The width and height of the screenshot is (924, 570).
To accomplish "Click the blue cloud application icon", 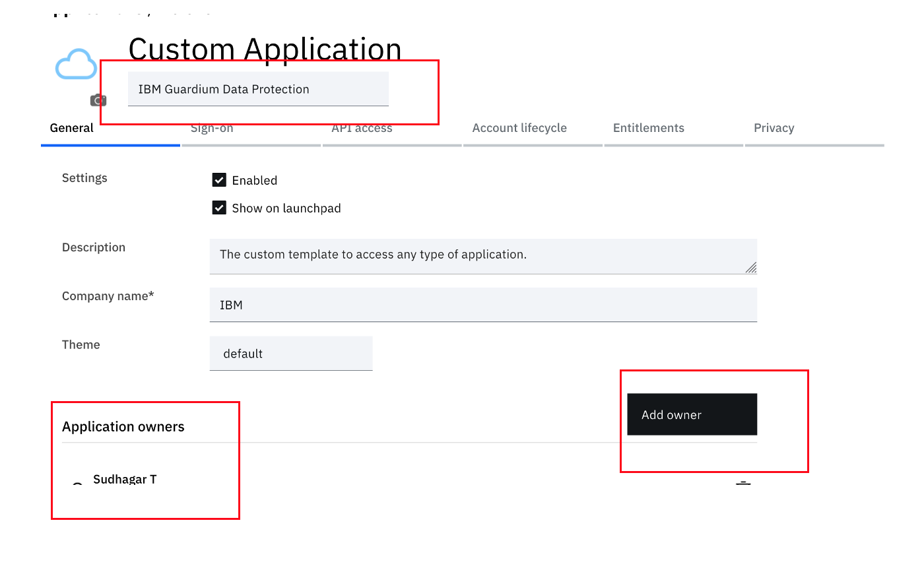I will pos(76,64).
